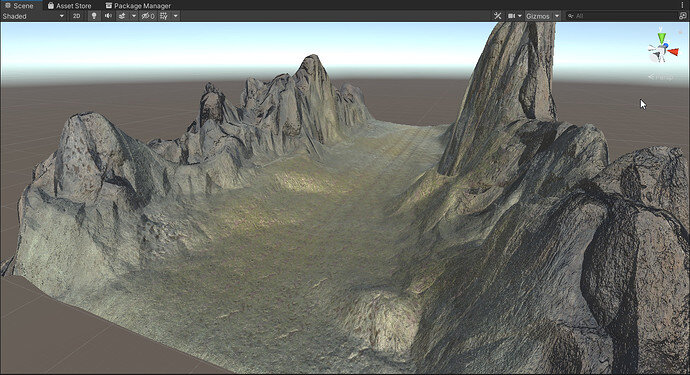Screen dimensions: 690x375
Task: Open the Shaded draw mode dropdown
Action: [x=33, y=16]
